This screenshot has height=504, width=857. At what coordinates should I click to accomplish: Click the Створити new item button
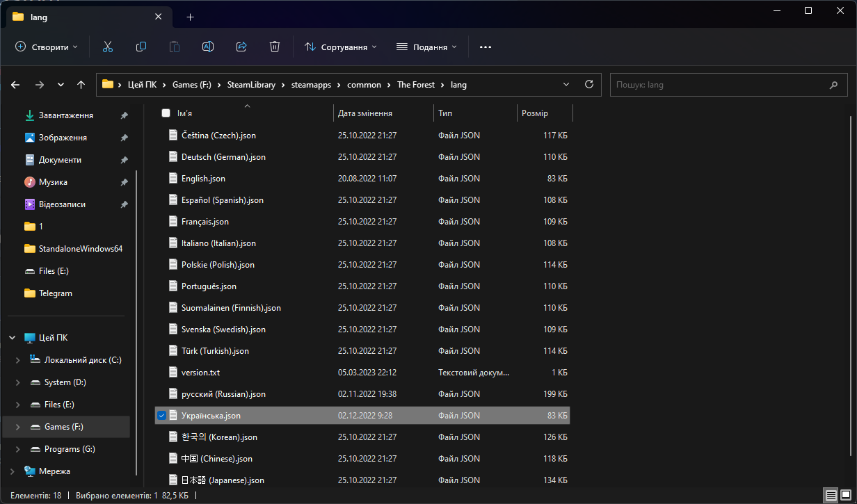(x=47, y=47)
